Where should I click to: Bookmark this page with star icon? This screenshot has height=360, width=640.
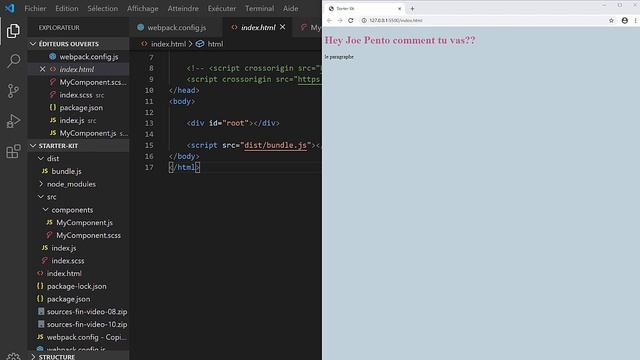coord(611,20)
